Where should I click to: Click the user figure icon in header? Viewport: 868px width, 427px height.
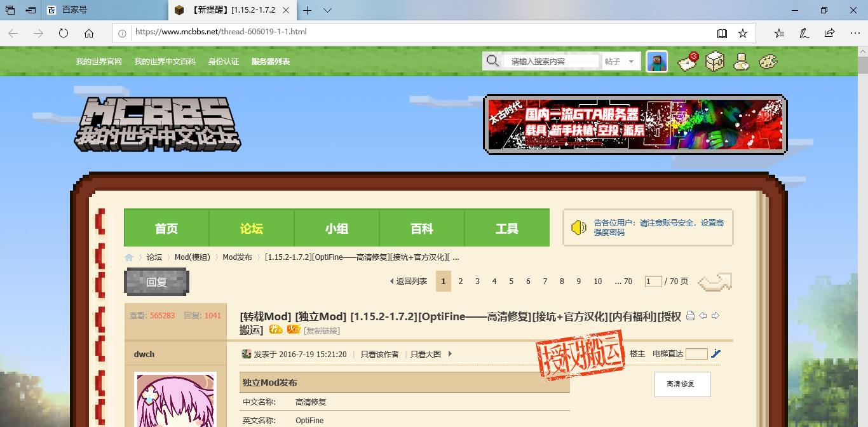pyautogui.click(x=741, y=61)
